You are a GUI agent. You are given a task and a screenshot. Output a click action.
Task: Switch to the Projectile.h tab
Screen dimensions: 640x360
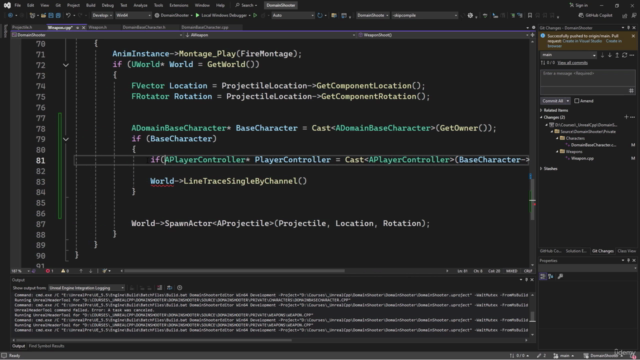22,27
